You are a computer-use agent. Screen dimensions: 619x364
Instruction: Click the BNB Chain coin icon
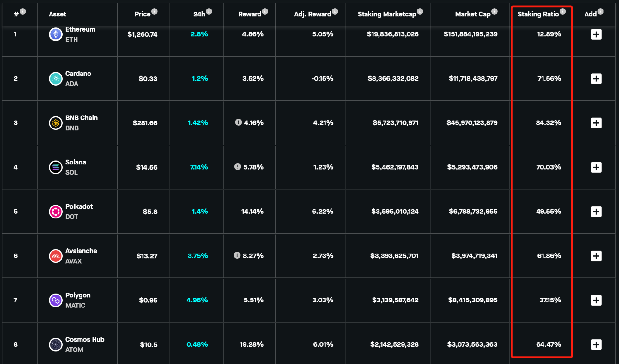click(x=56, y=123)
